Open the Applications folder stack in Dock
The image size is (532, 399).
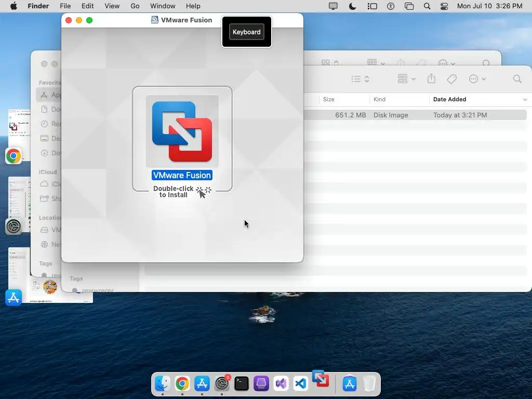coord(350,384)
